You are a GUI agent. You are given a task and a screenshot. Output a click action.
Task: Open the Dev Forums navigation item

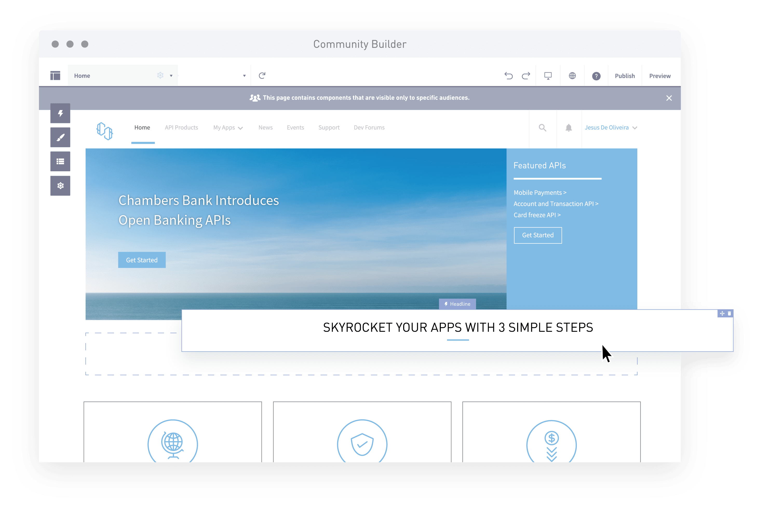coord(369,128)
